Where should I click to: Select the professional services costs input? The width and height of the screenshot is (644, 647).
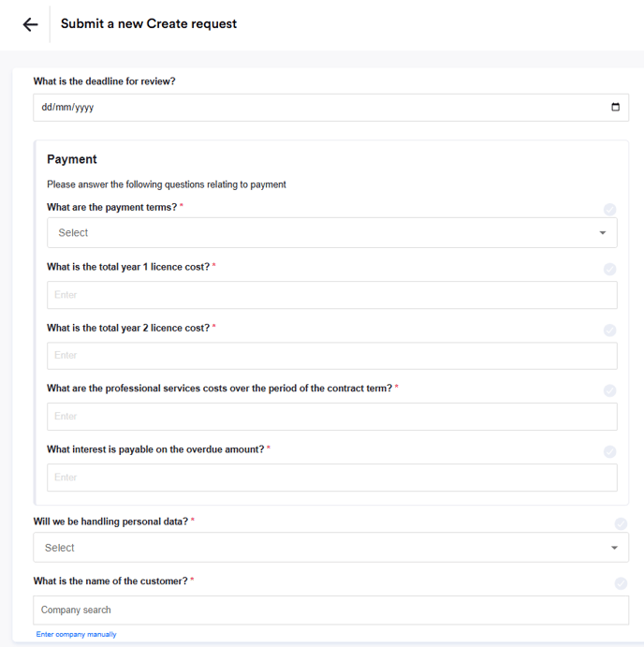point(331,417)
